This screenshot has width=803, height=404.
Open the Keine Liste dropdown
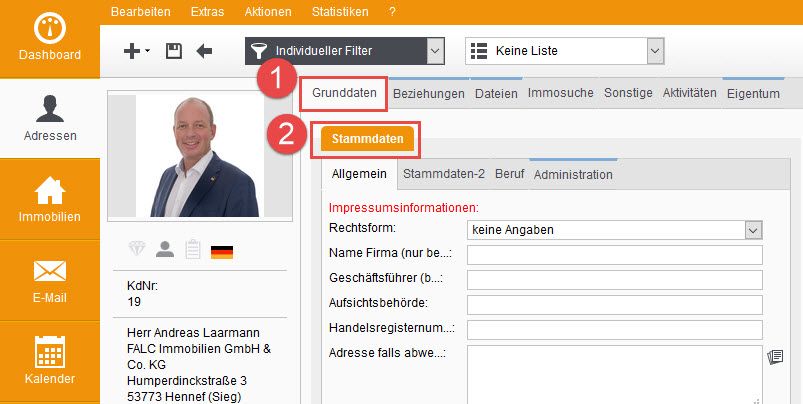[x=655, y=50]
